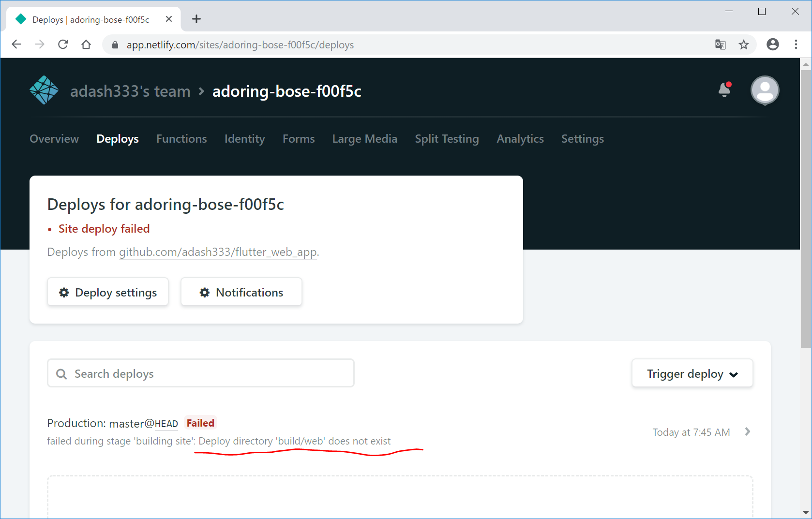Open failed deploy details chevron
The width and height of the screenshot is (812, 519).
pyautogui.click(x=748, y=431)
